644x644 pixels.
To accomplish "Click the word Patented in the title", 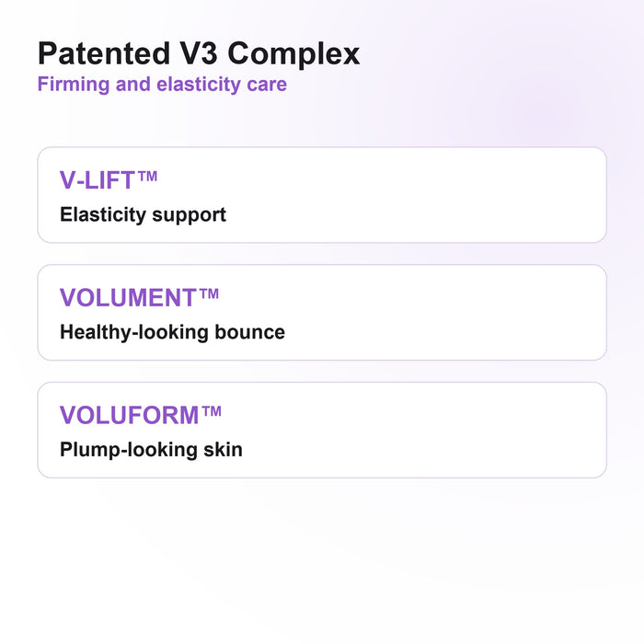I will (104, 53).
